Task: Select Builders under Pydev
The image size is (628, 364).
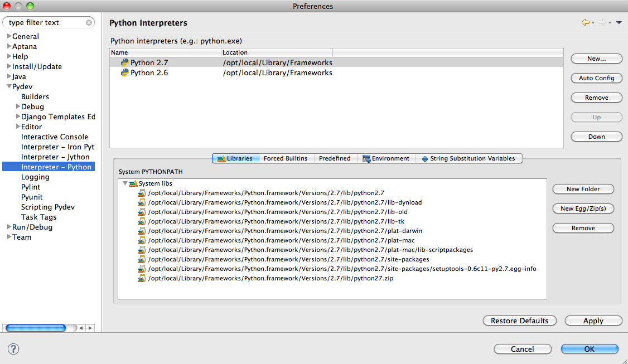Action: pos(35,96)
